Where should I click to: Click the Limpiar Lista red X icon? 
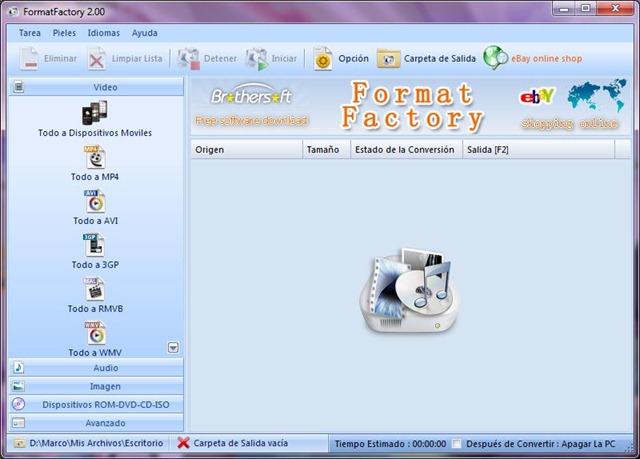[96, 59]
